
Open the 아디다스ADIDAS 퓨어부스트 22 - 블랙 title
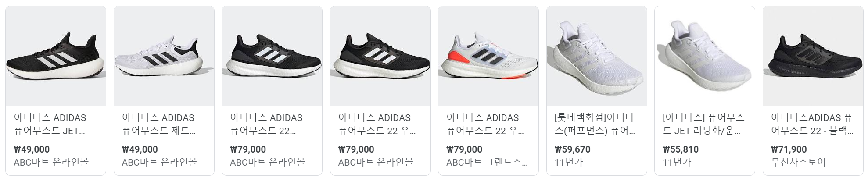point(812,124)
